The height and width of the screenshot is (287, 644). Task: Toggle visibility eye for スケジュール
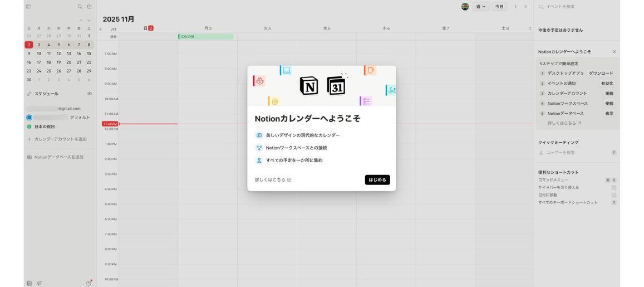click(x=90, y=94)
